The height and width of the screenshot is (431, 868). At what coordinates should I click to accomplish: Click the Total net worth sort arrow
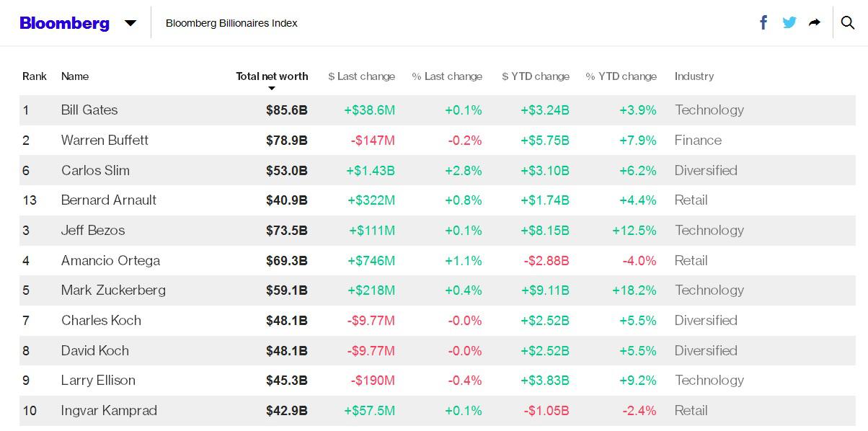[272, 89]
